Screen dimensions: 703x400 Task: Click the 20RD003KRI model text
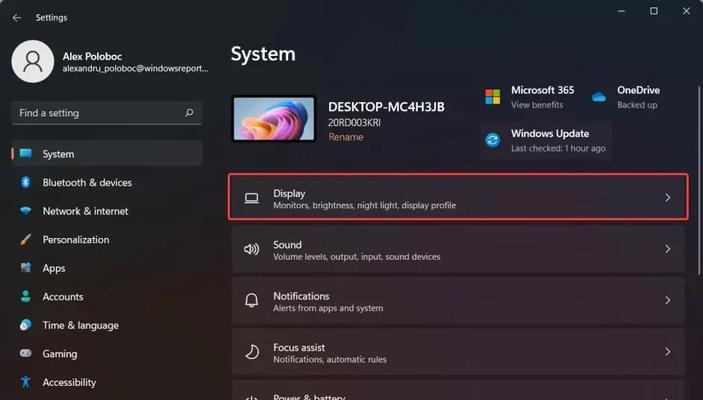tap(354, 122)
